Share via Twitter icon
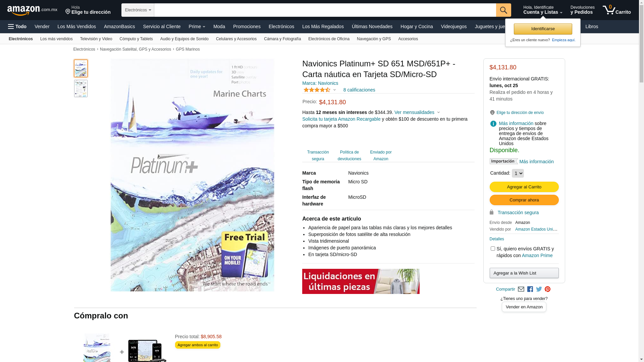 pos(539,289)
